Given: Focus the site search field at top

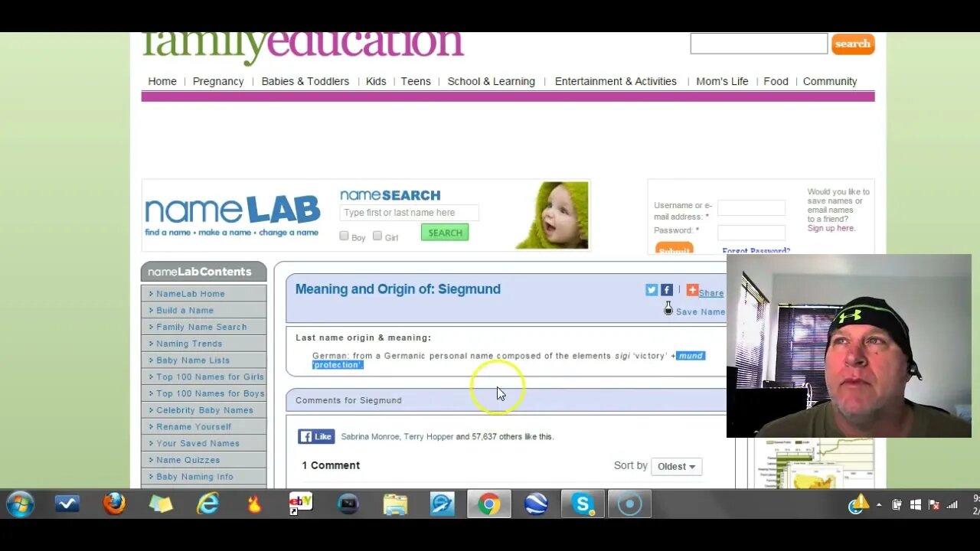Looking at the screenshot, I should [759, 44].
